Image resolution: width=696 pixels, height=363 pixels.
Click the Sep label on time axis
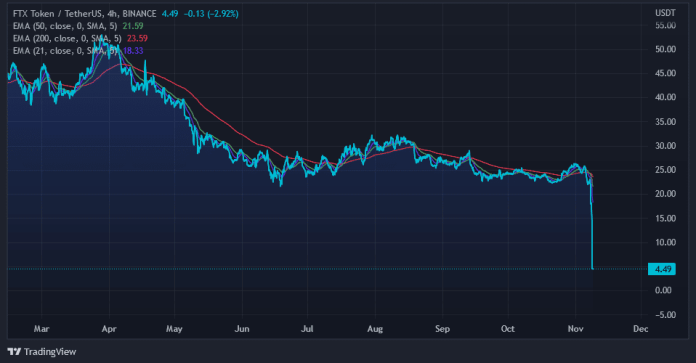pos(442,329)
